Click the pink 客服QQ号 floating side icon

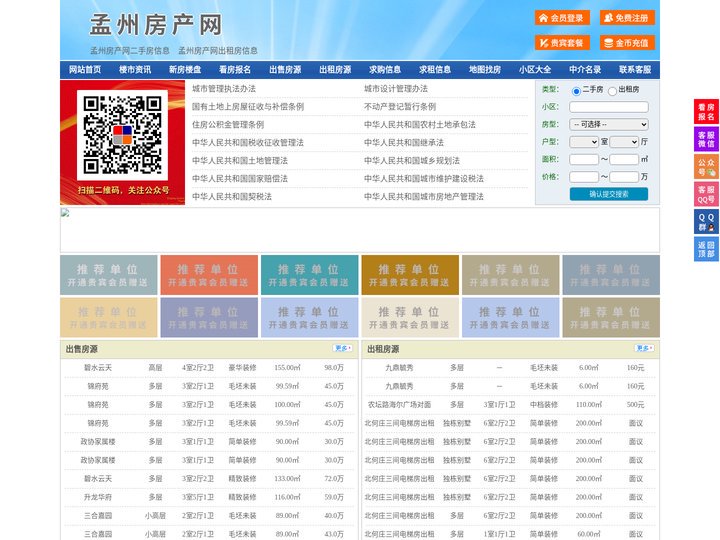[x=706, y=194]
